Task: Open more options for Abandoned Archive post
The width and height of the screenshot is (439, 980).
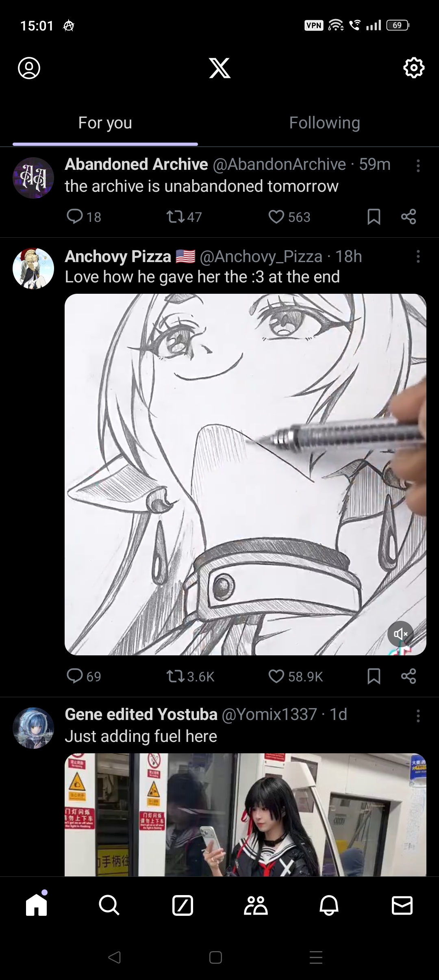Action: [418, 166]
